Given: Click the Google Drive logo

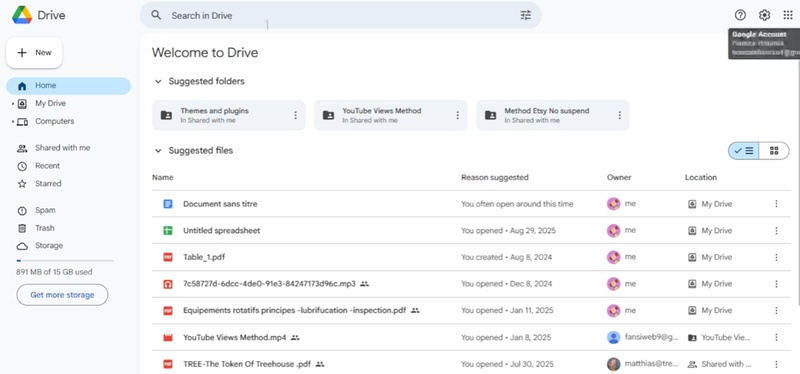Looking at the screenshot, I should click(x=22, y=15).
